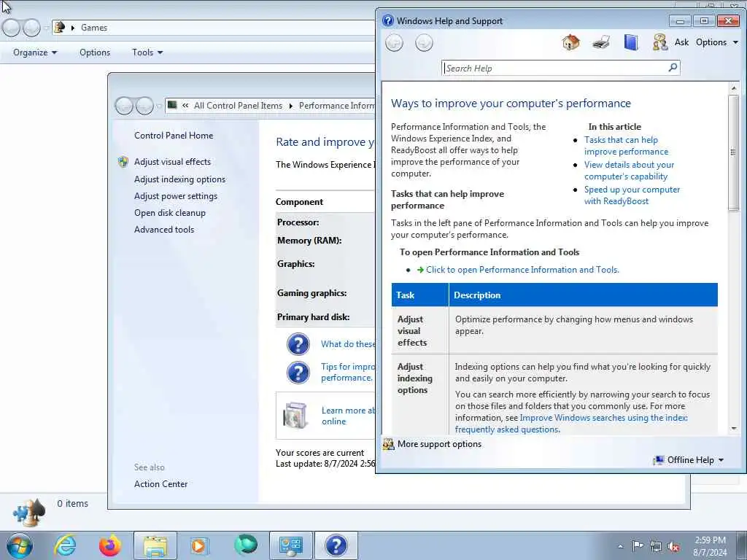The height and width of the screenshot is (560, 747).
Task: Open Control Panel Home
Action: tap(174, 136)
